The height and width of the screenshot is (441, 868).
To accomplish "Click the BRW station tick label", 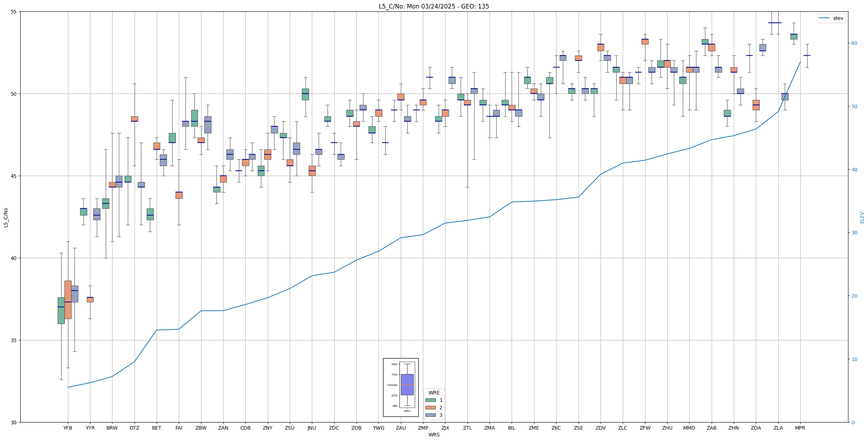I will [112, 428].
